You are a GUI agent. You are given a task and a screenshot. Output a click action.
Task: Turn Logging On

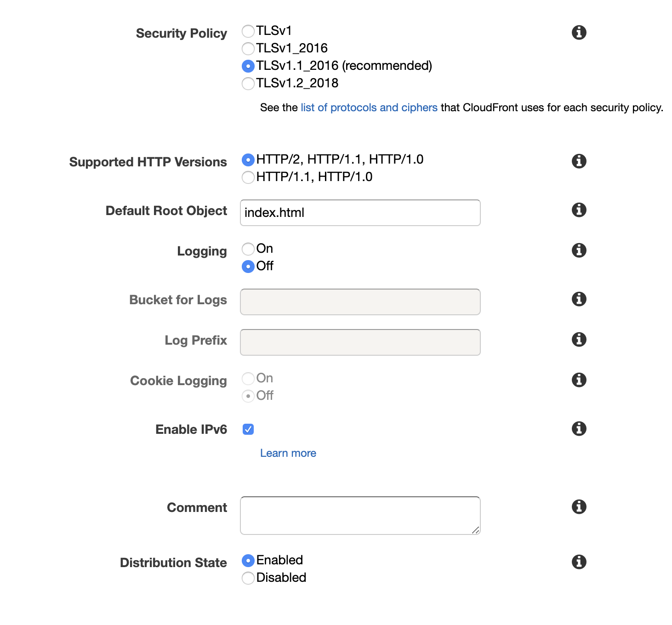pyautogui.click(x=248, y=249)
